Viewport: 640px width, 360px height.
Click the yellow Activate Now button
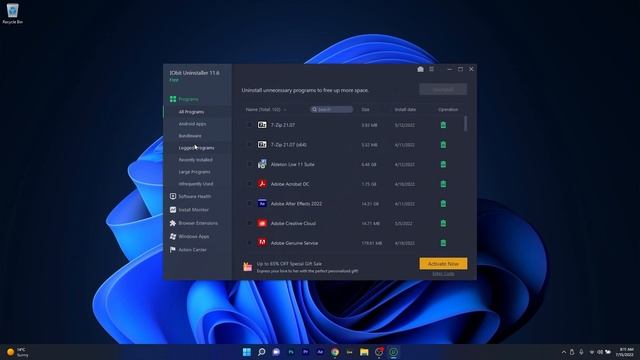pyautogui.click(x=443, y=264)
